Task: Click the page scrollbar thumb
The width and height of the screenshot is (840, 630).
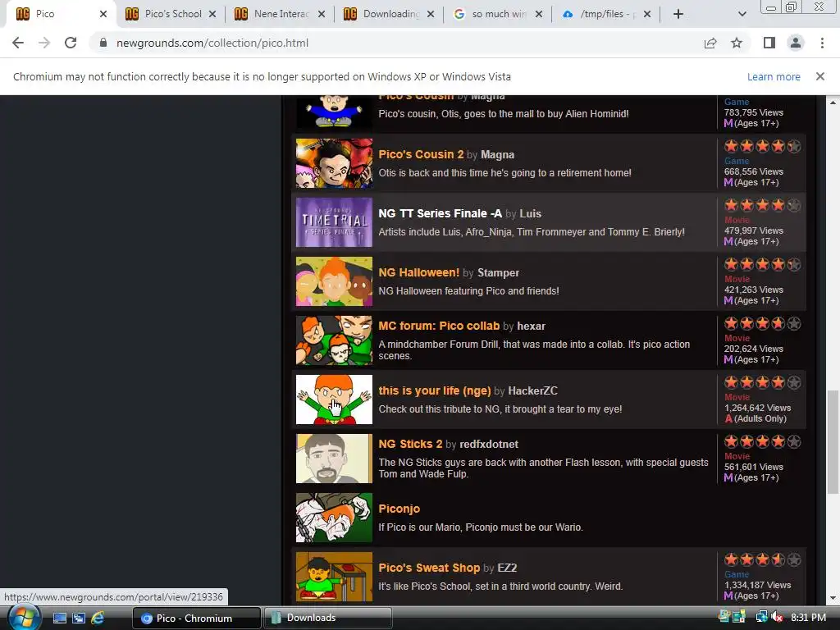Action: point(833,442)
